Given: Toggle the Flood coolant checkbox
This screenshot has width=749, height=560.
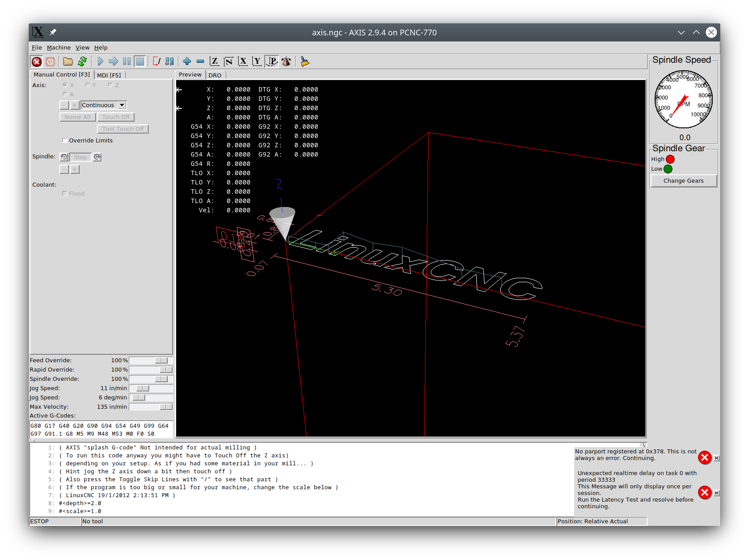Looking at the screenshot, I should (65, 193).
